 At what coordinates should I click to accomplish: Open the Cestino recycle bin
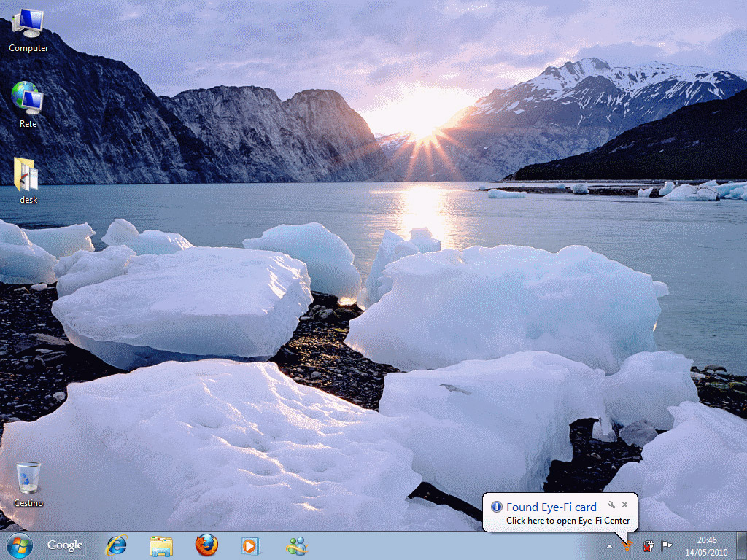[x=28, y=478]
